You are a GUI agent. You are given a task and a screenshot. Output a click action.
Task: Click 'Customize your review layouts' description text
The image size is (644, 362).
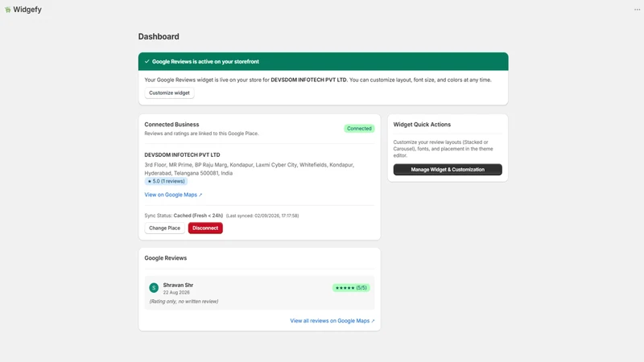[x=444, y=149]
